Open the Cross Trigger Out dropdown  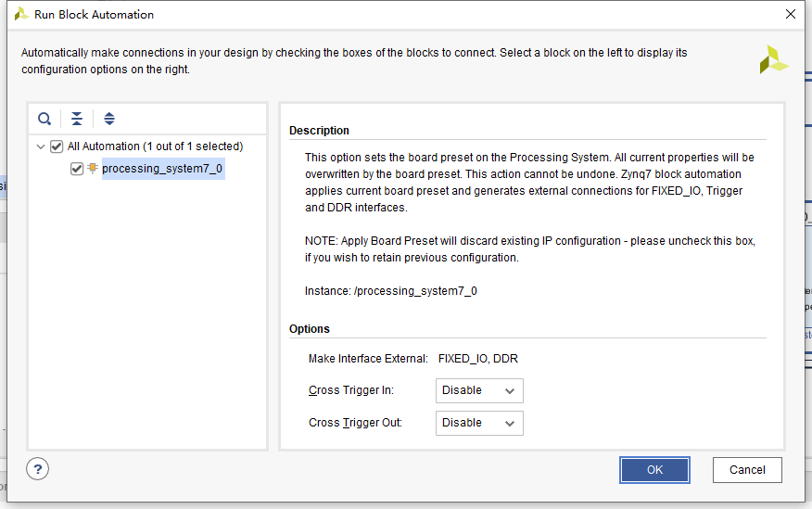pyautogui.click(x=479, y=423)
